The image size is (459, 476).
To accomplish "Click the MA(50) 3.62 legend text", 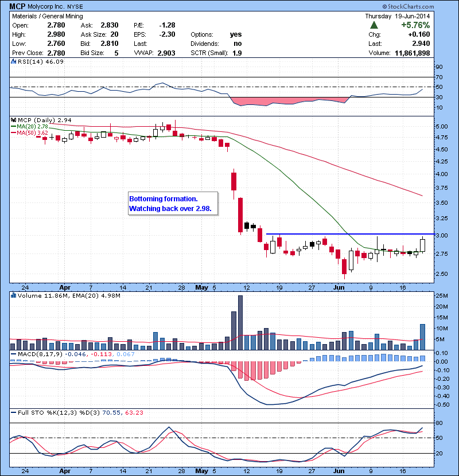I will pos(33,133).
